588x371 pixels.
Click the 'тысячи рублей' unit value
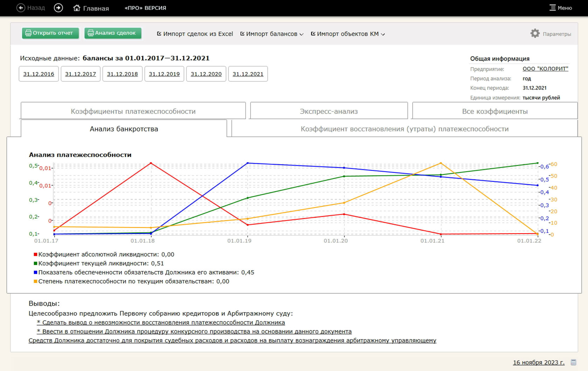[541, 98]
